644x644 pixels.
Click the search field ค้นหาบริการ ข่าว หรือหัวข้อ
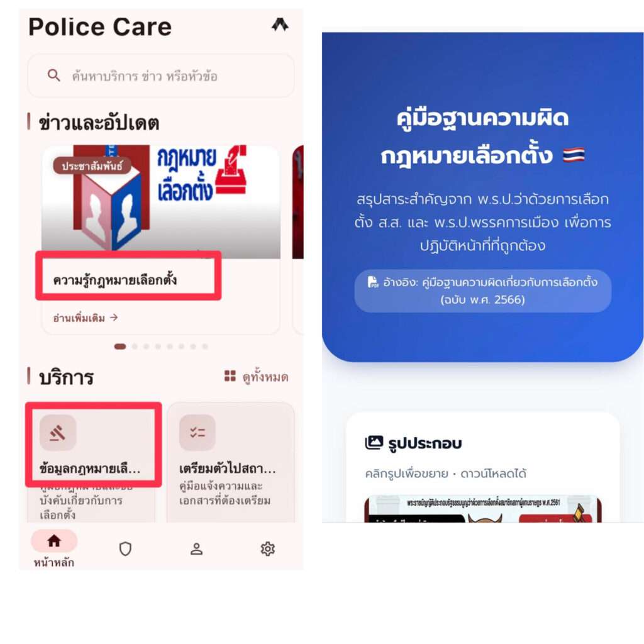point(160,75)
